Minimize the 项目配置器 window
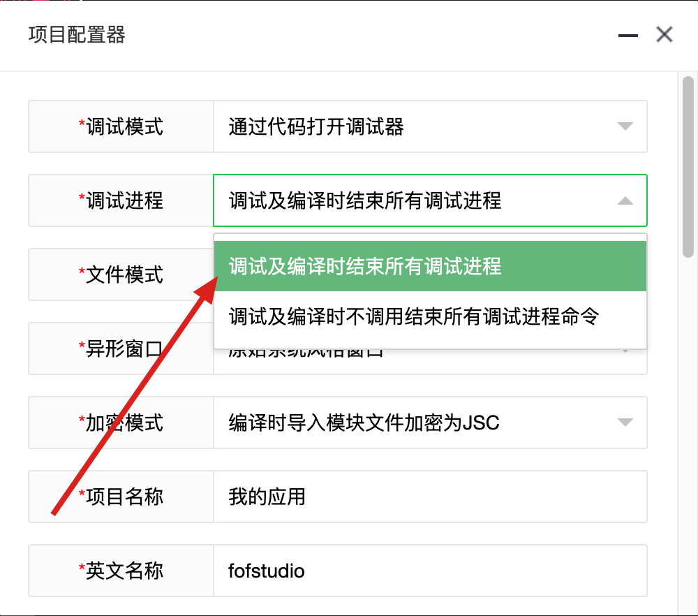 coord(628,35)
